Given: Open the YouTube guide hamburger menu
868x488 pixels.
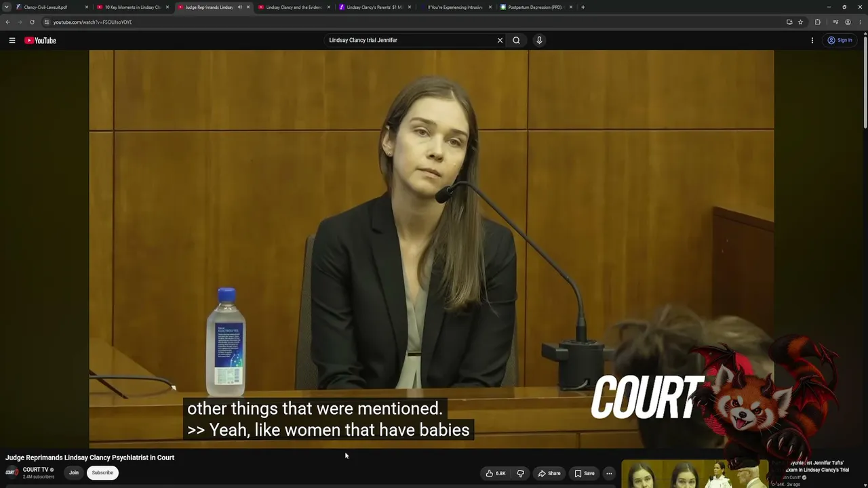Looking at the screenshot, I should click(12, 40).
